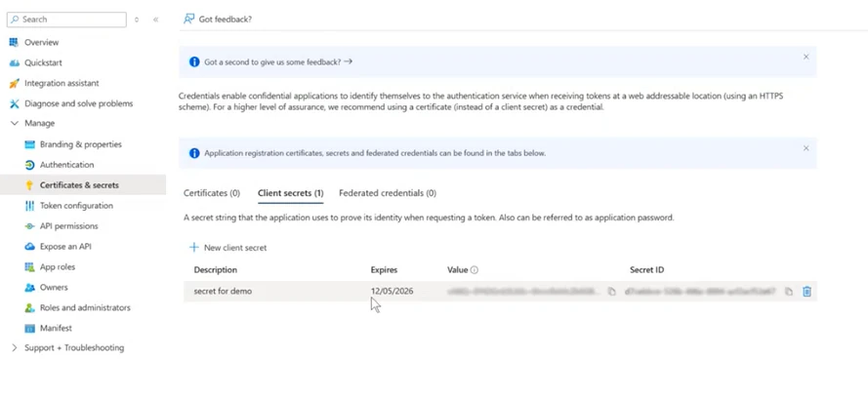Viewport: 868px width, 399px height.
Task: Click info icon in credentials tabs banner
Action: coord(194,153)
